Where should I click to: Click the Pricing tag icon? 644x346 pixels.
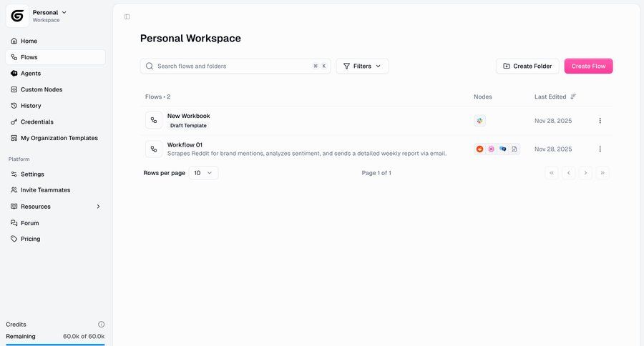pos(14,239)
